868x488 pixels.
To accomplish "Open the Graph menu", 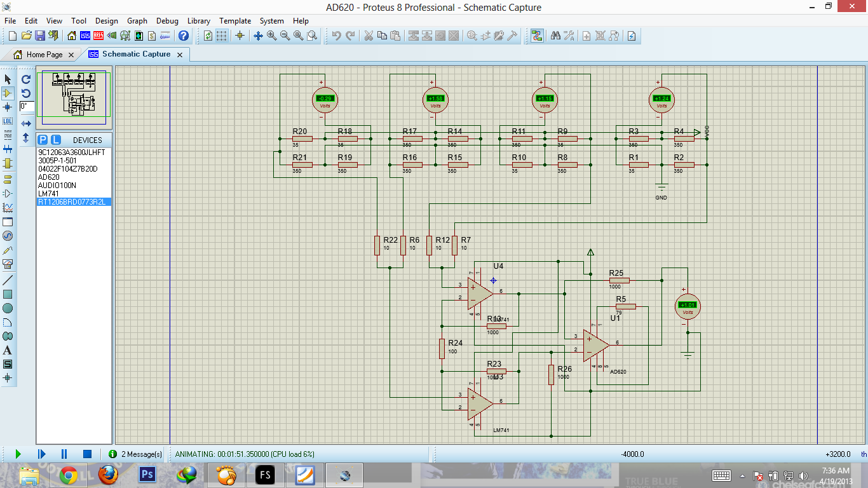I will click(x=137, y=21).
